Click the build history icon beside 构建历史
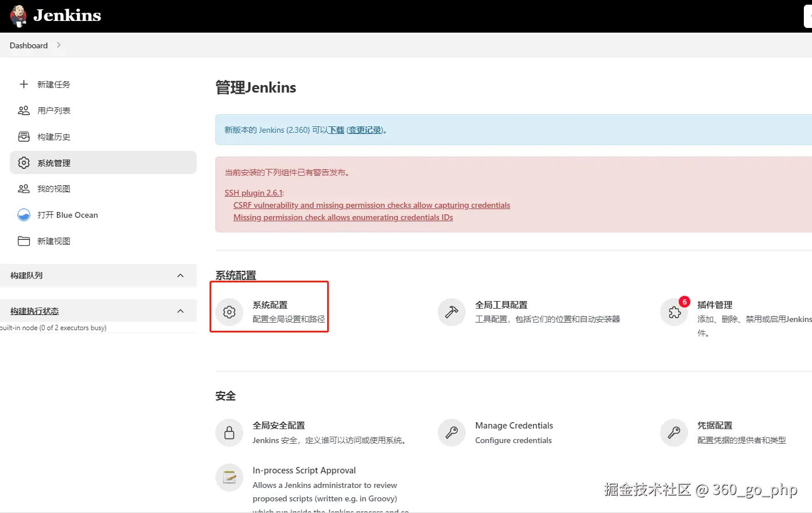 point(24,137)
